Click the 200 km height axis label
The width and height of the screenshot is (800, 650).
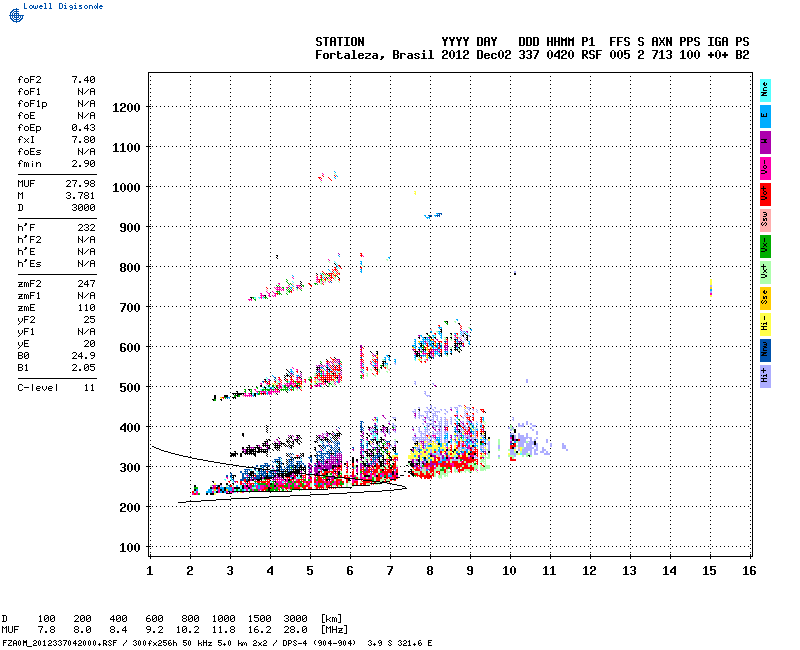130,508
